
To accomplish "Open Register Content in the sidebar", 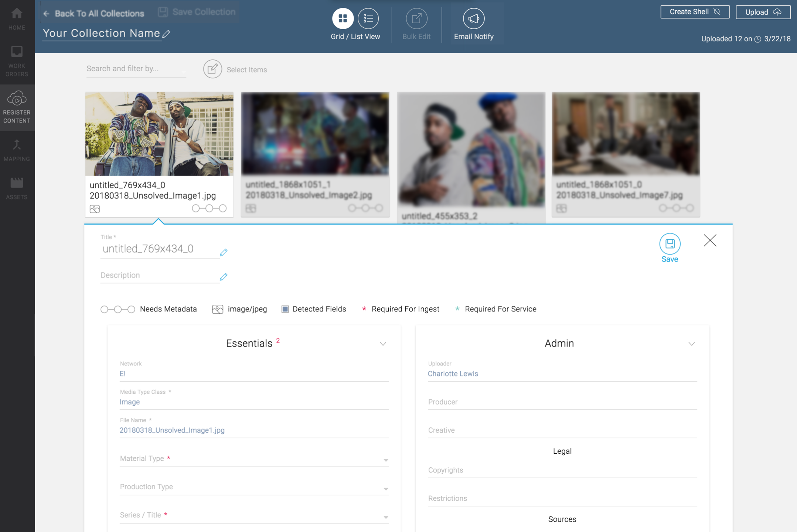I will click(17, 107).
